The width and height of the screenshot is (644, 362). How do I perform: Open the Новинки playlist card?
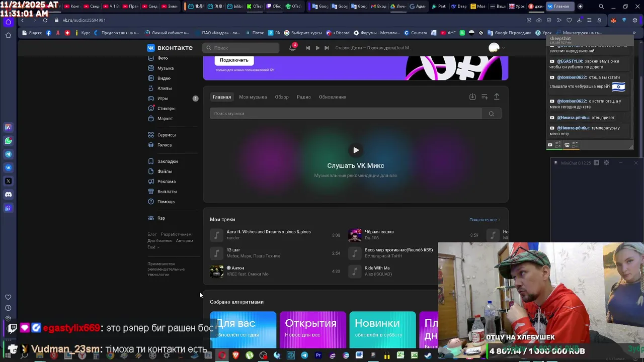382,330
